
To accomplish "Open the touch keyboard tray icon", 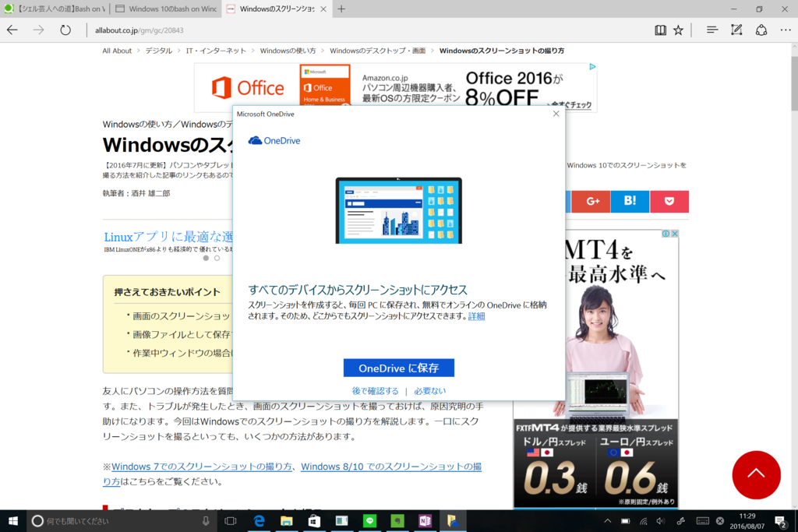I will 702,521.
